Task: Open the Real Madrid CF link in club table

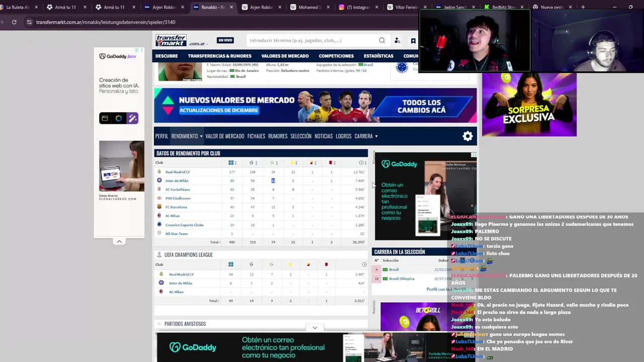Action: [178, 172]
